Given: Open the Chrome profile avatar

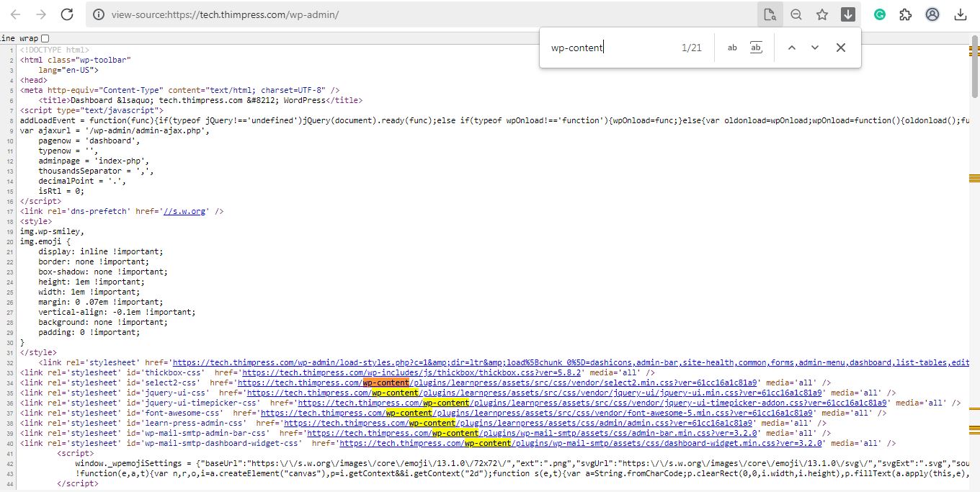Looking at the screenshot, I should 932,14.
